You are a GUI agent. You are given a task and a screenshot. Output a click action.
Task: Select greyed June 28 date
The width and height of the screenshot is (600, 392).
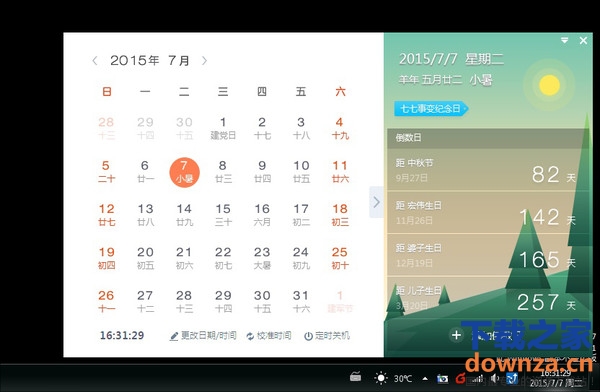click(106, 128)
